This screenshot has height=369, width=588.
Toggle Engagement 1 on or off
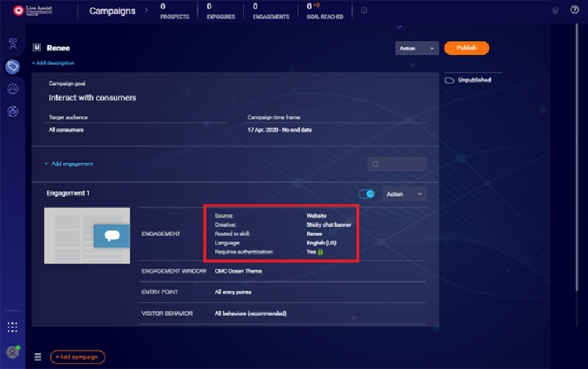coord(366,194)
